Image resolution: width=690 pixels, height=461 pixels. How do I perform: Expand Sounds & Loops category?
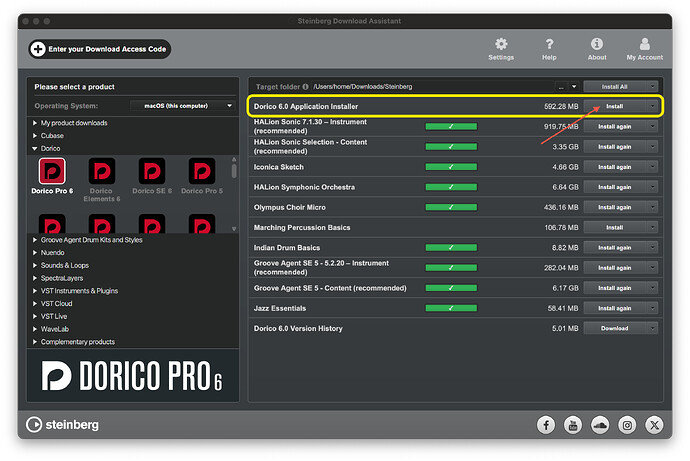coord(35,265)
